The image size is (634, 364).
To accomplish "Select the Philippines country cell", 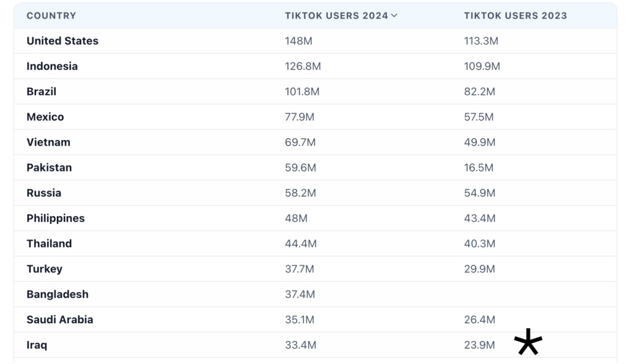I will click(x=56, y=219).
